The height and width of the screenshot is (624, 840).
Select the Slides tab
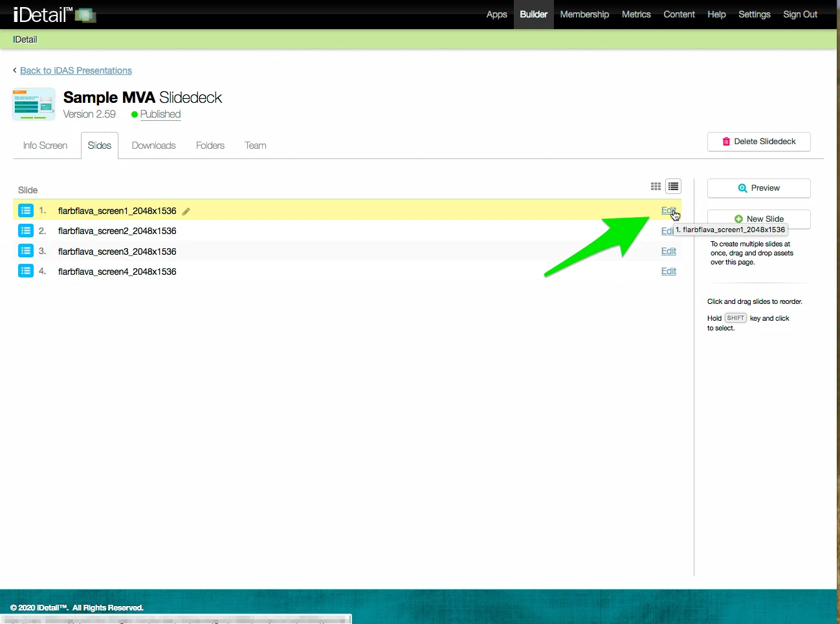tap(100, 145)
